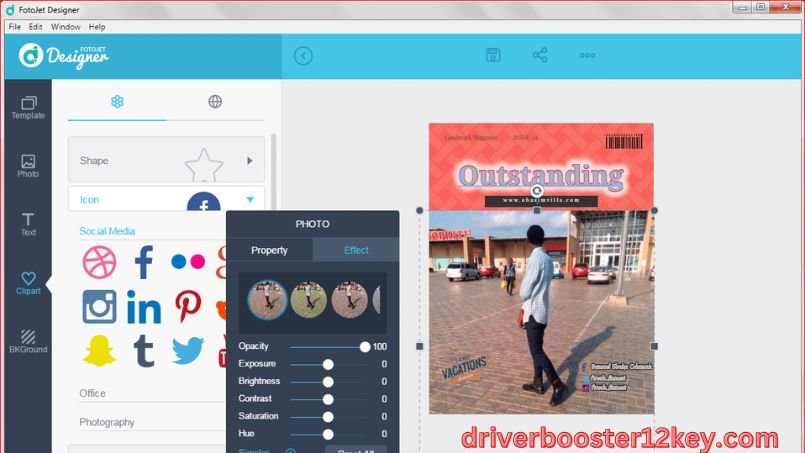Click the photo's top-middle edge handle
The height and width of the screenshot is (453, 805).
coord(536,211)
